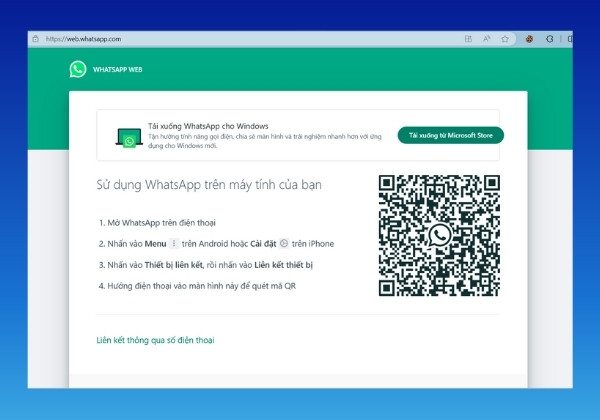600x420 pixels.
Task: Open the browser extensions puzzle icon
Action: 550,39
